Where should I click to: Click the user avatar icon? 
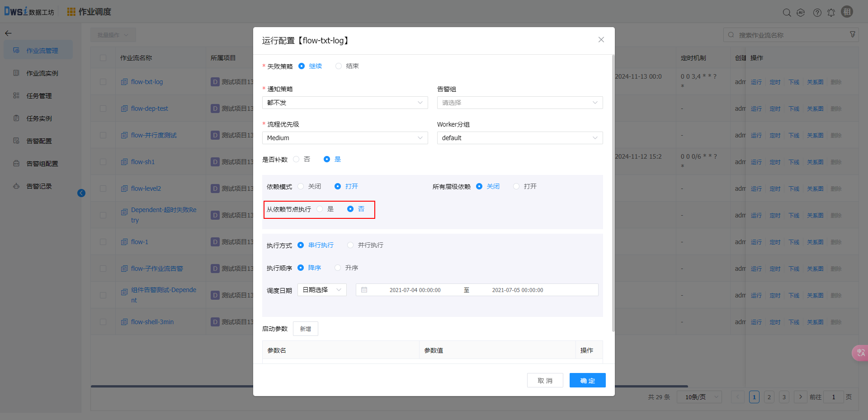point(847,12)
